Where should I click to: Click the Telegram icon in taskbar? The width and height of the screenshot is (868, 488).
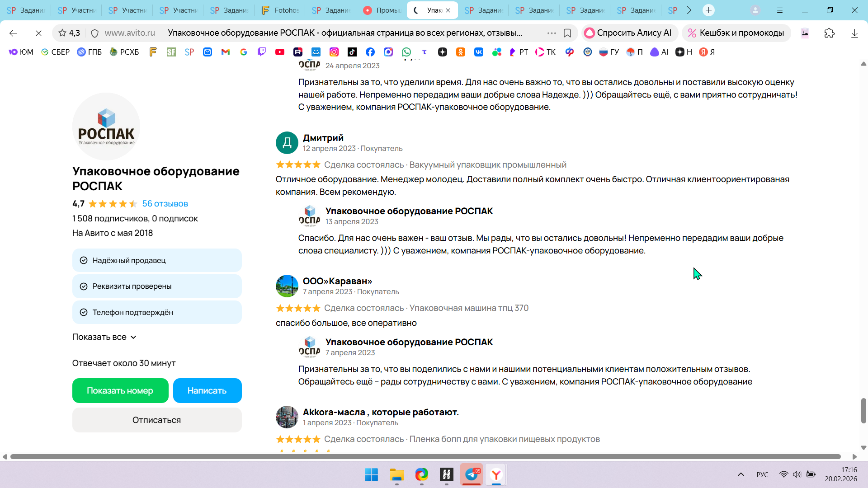pos(472,474)
